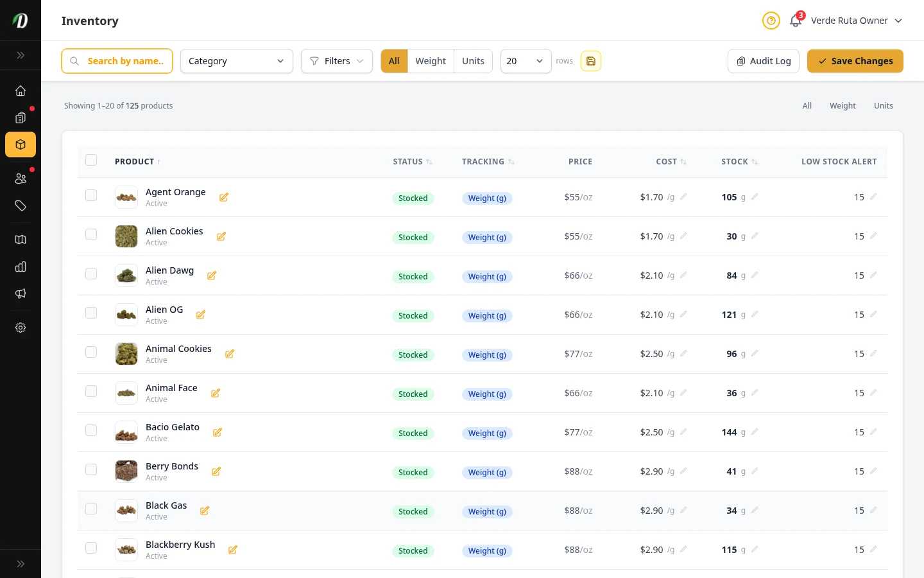Viewport: 924px width, 578px height.
Task: Open the rows-per-page dropdown showing 20
Action: (x=526, y=60)
